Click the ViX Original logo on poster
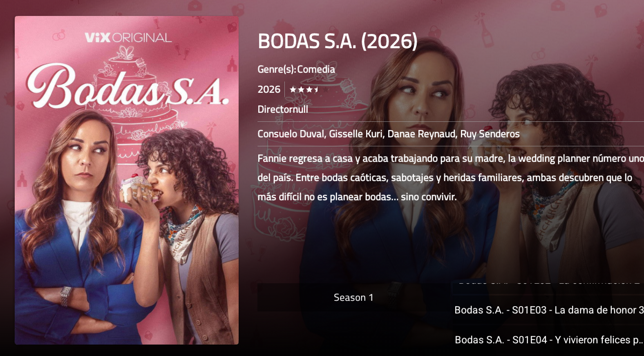The image size is (644, 356). [x=128, y=38]
